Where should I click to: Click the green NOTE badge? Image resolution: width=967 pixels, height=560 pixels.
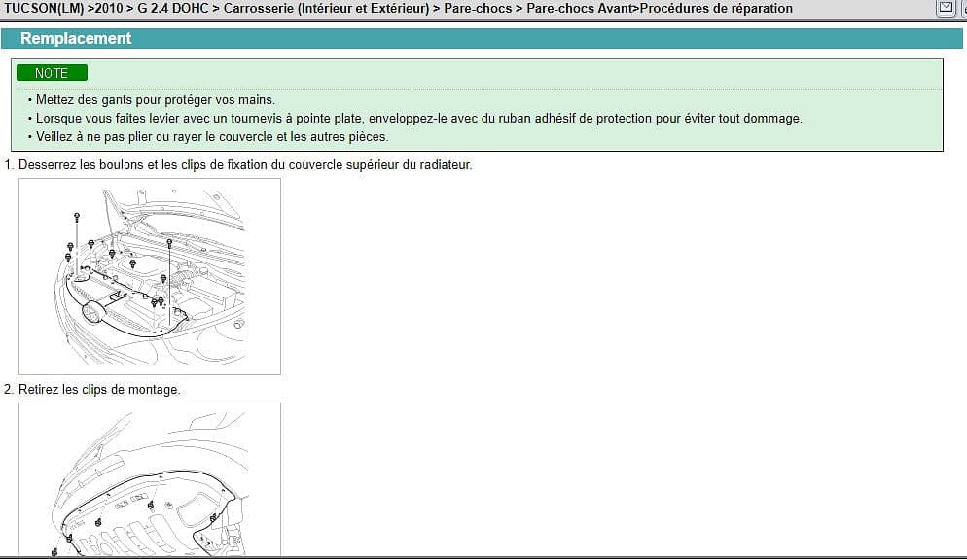[52, 73]
